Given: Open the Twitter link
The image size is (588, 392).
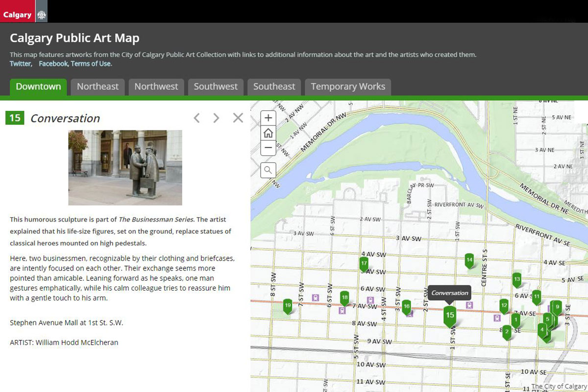Looking at the screenshot, I should click(21, 64).
